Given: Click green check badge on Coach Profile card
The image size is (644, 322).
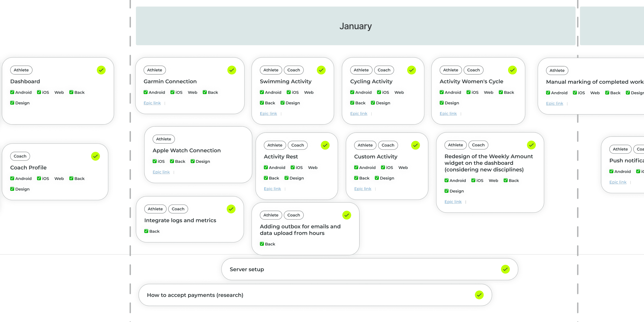Looking at the screenshot, I should click(x=95, y=156).
